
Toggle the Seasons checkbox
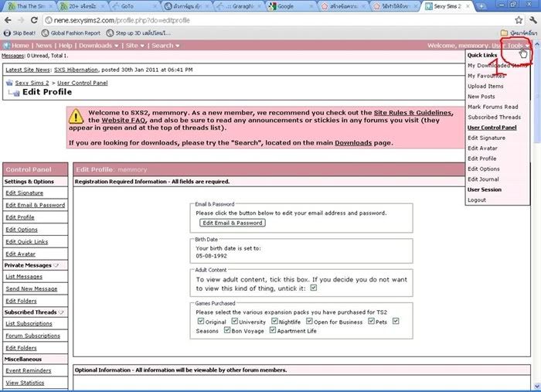[396, 321]
